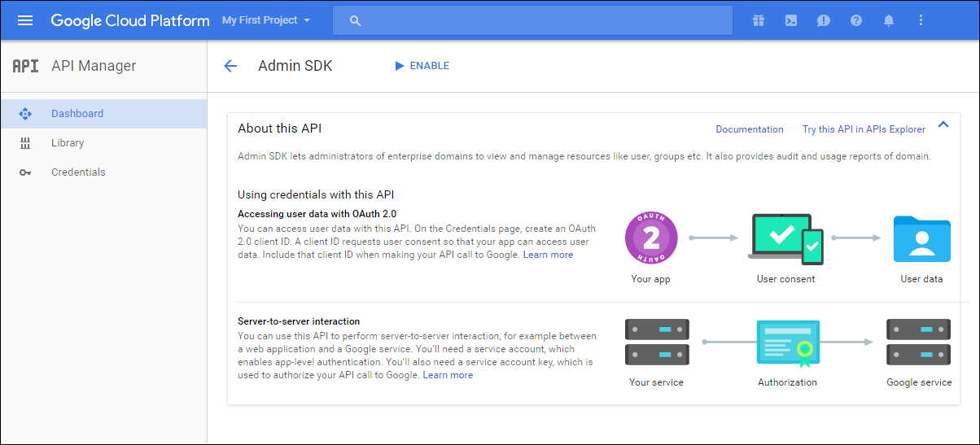Open the Documentation link
Viewport: 980px width, 445px height.
pyautogui.click(x=750, y=129)
